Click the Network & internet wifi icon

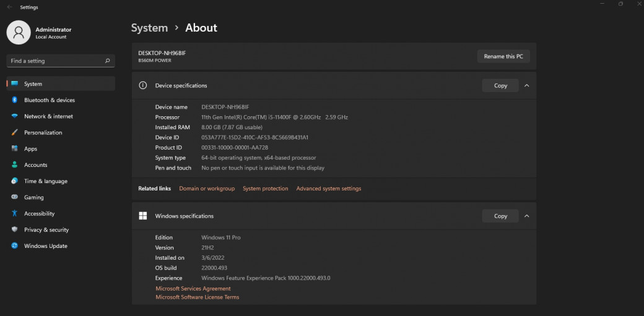[x=14, y=116]
